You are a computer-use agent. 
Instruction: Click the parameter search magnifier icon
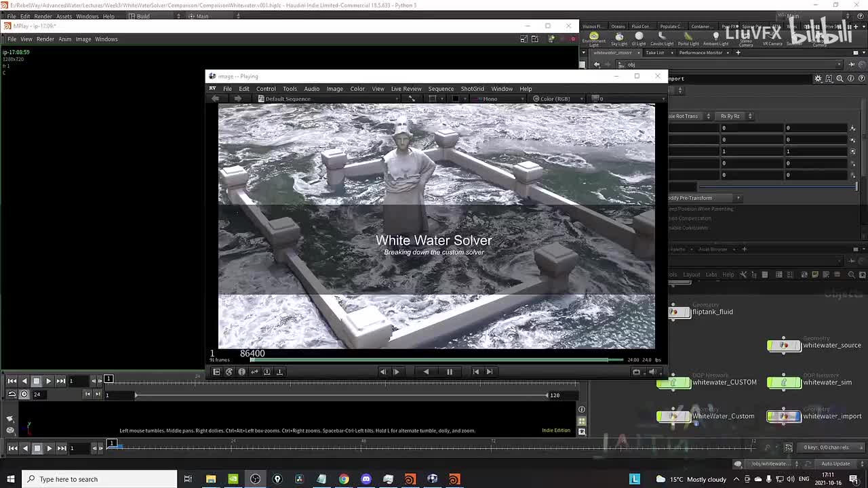point(840,79)
